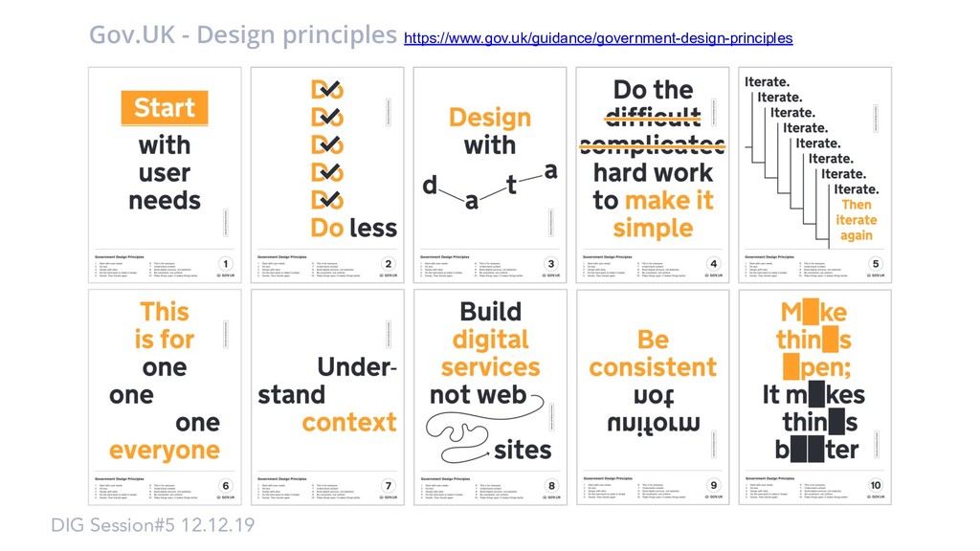Open the 'This is for everyone' poster

tap(165, 397)
